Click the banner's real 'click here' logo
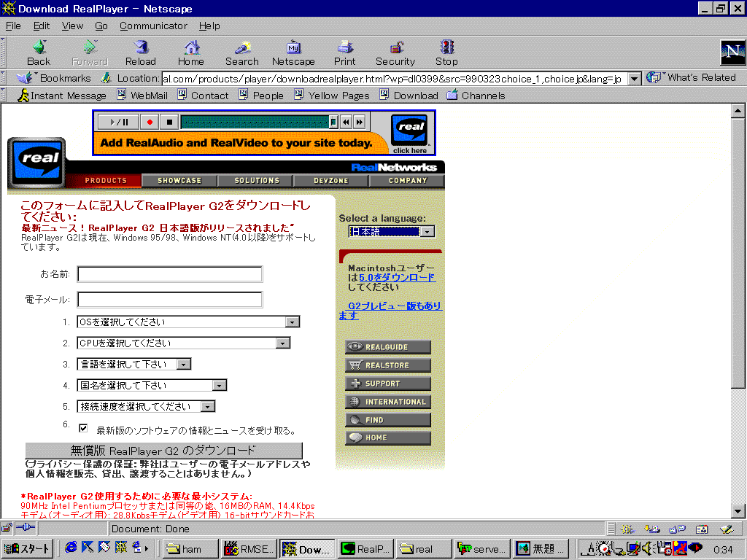This screenshot has height=560, width=747. point(410,133)
